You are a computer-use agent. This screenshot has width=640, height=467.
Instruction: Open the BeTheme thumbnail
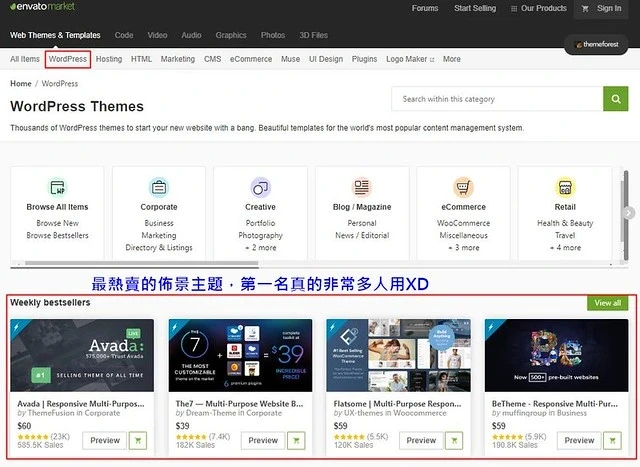pos(557,356)
